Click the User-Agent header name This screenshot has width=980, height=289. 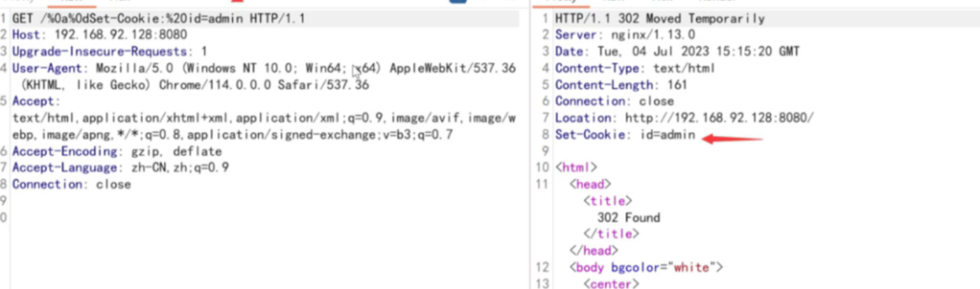[x=47, y=69]
